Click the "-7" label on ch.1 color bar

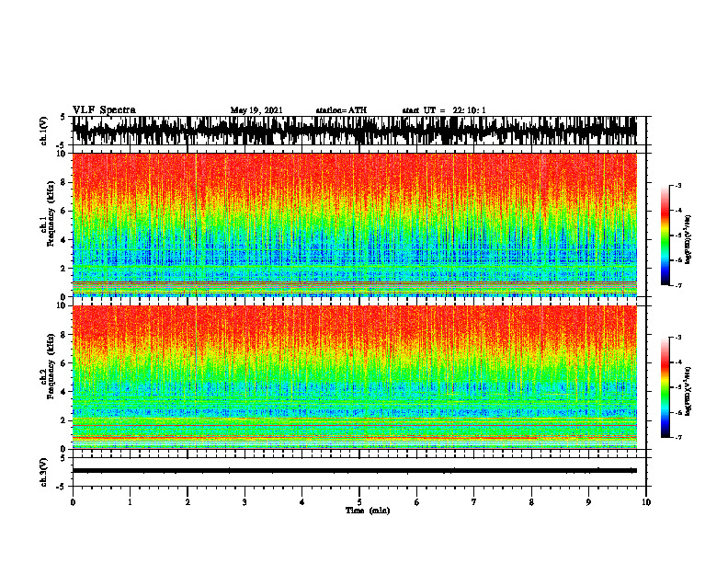678,285
